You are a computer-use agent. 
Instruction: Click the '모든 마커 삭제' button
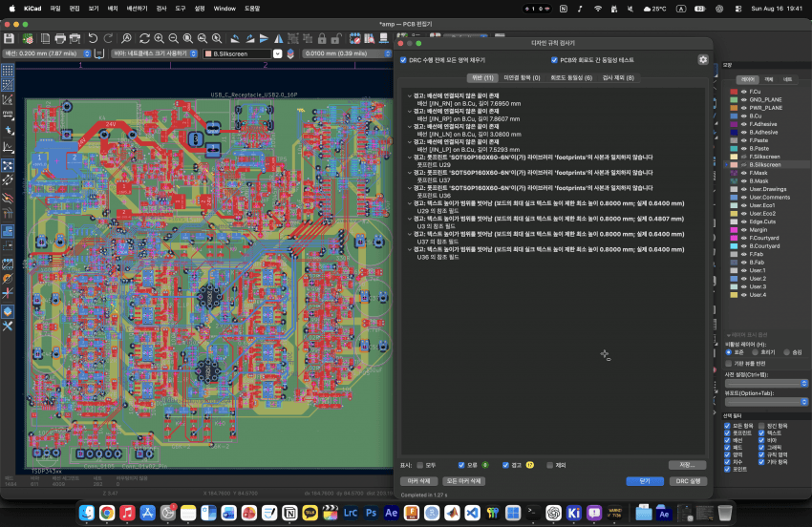(463, 481)
